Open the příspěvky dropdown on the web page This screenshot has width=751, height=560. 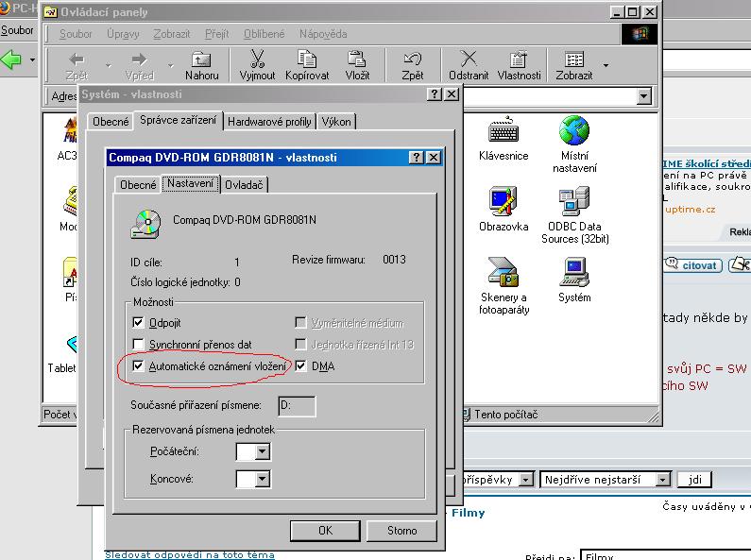(x=526, y=480)
